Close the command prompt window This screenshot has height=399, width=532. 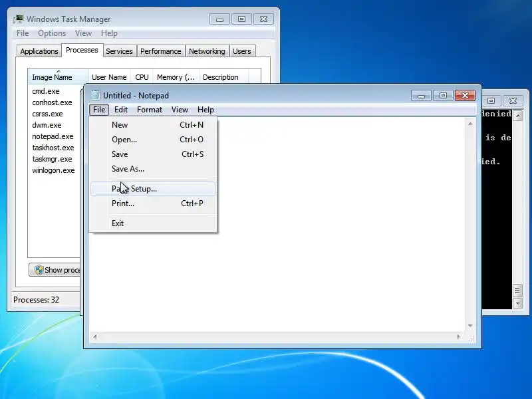[513, 101]
